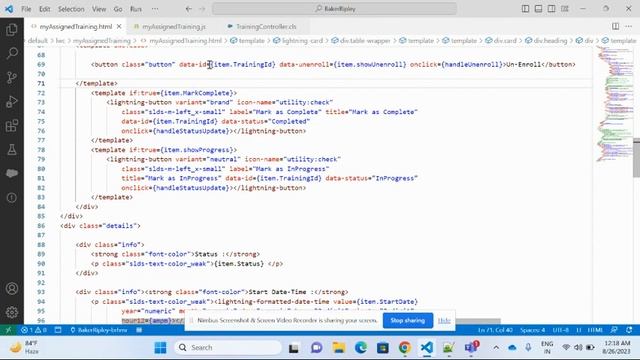Image resolution: width=640 pixels, height=360 pixels.
Task: Open Customize Layout icon
Action: point(565,9)
